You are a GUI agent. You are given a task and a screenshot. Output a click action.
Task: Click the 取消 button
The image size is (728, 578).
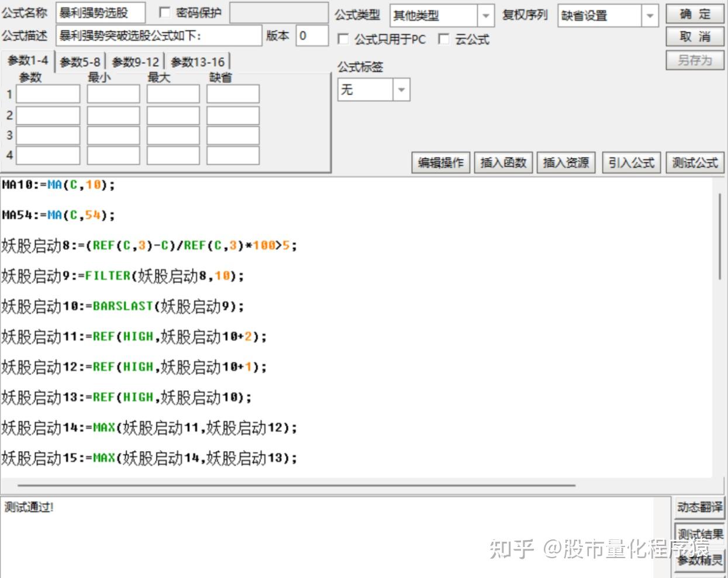695,37
